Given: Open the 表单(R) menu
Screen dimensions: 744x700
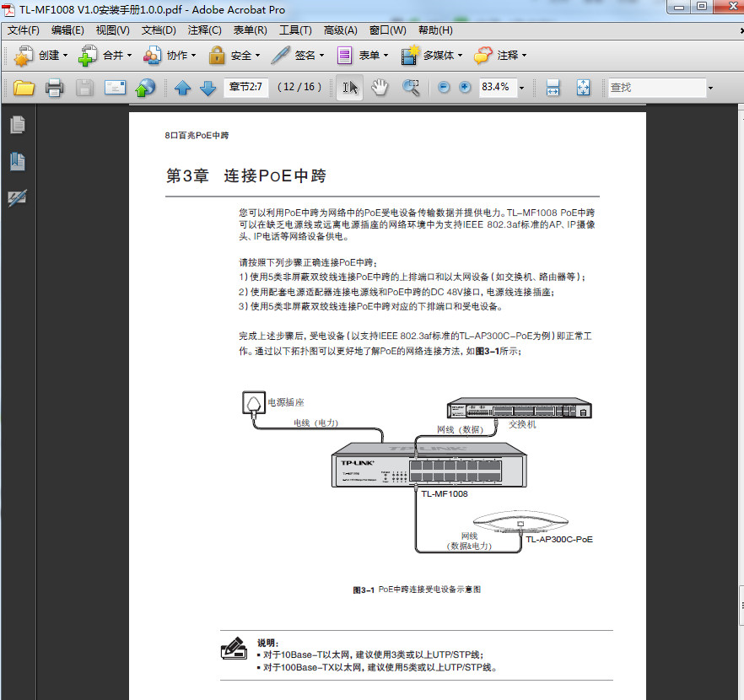Looking at the screenshot, I should pos(250,30).
